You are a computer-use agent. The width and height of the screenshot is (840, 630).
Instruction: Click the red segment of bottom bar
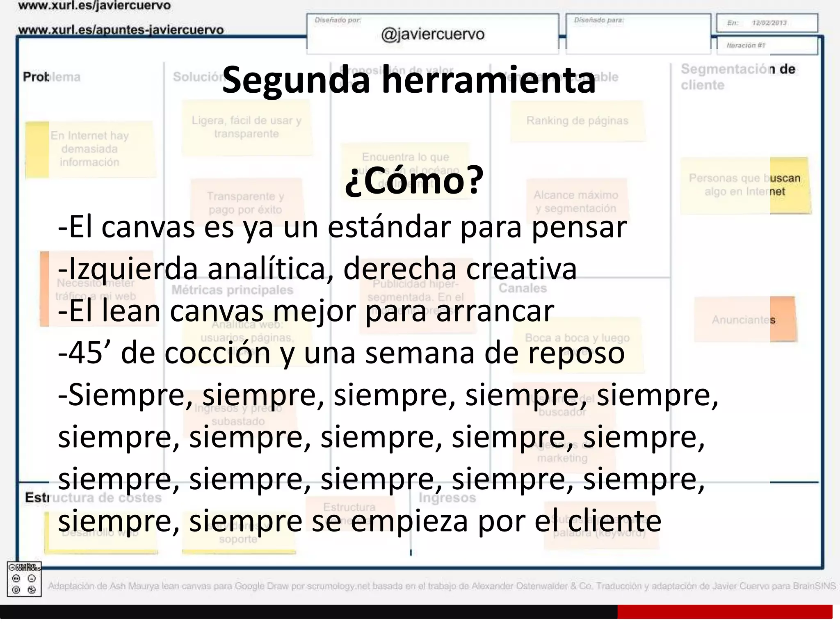pos(725,612)
